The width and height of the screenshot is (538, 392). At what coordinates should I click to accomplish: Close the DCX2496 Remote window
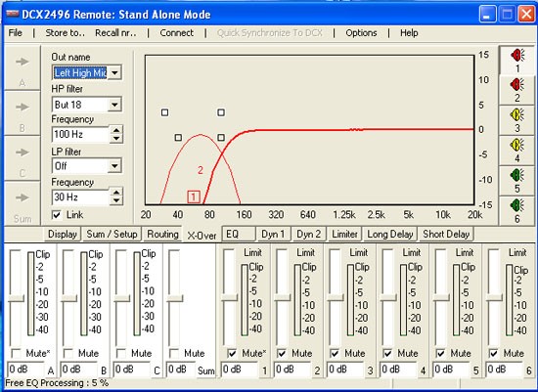click(x=526, y=15)
